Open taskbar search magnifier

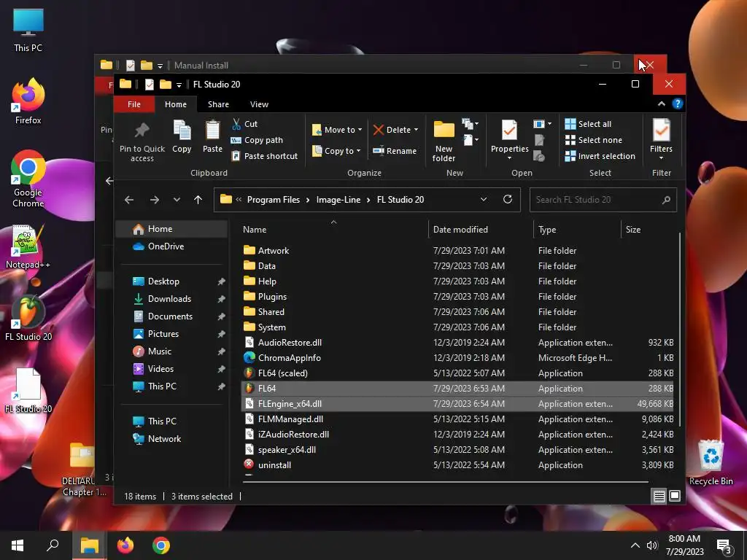[x=53, y=545]
